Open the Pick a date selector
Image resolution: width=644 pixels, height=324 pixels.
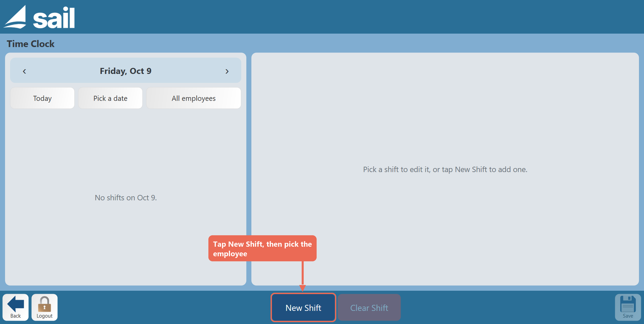tap(110, 98)
